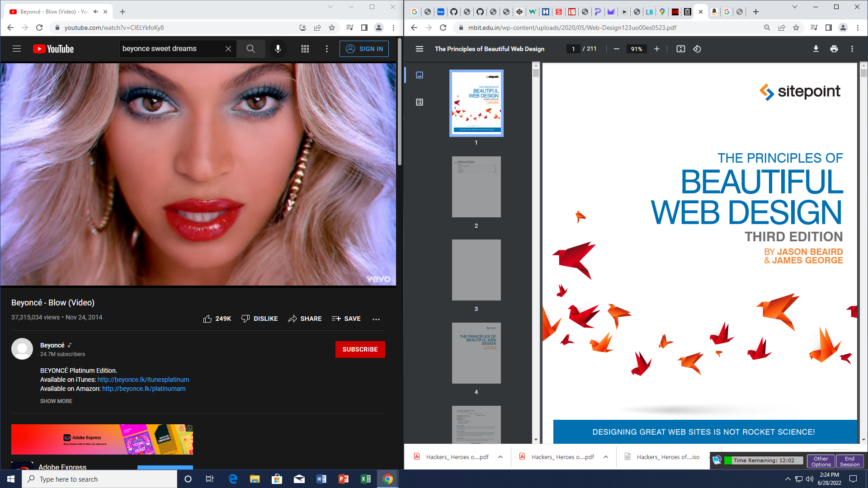Click the red SUBSCRIBE button
The image size is (868, 488).
(x=360, y=349)
